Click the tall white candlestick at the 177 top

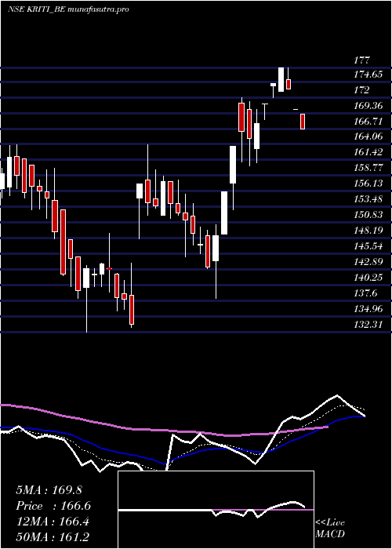coord(281,79)
